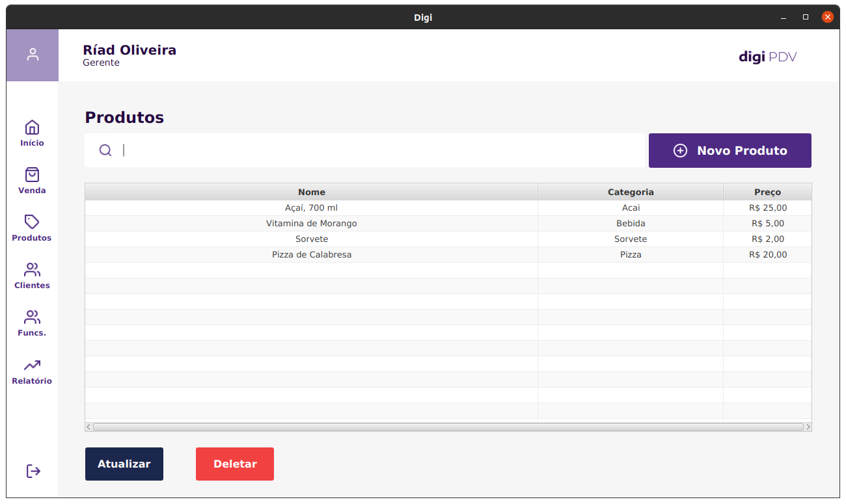846x504 pixels.
Task: Focus the product search field
Action: click(364, 150)
